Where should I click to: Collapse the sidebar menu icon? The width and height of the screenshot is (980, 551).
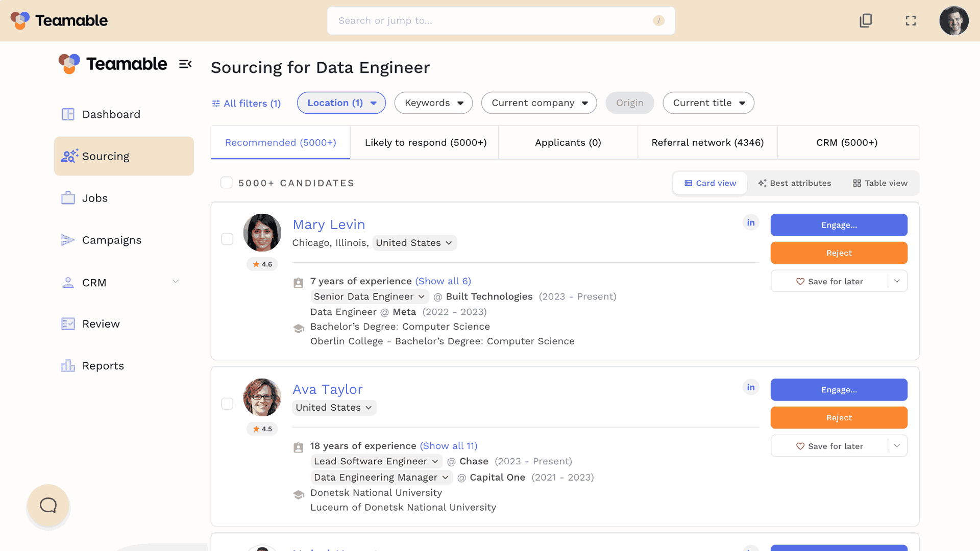[185, 64]
